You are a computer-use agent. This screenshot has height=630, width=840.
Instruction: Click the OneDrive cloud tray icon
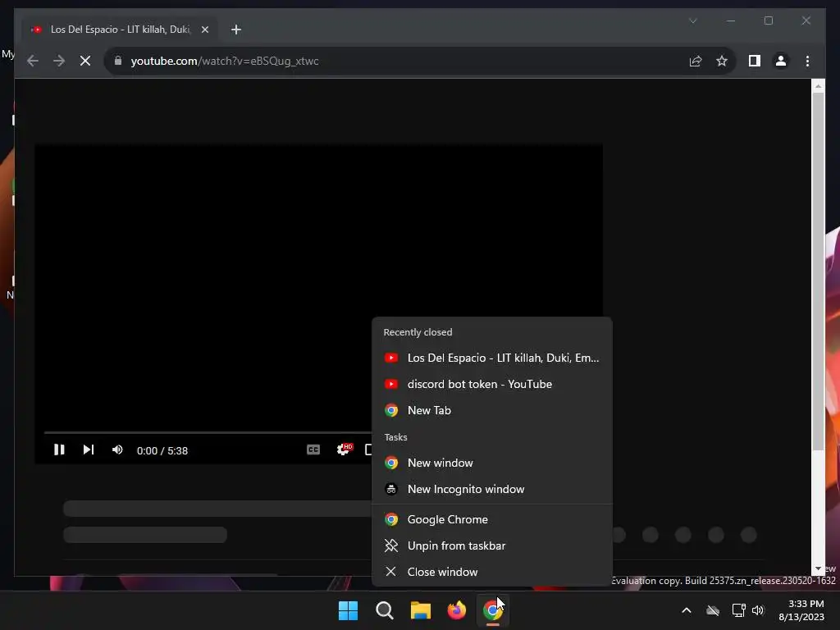(x=713, y=610)
